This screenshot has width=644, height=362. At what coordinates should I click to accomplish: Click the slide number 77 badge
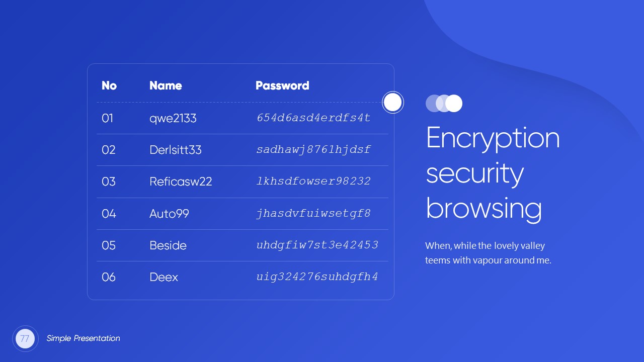pyautogui.click(x=25, y=338)
